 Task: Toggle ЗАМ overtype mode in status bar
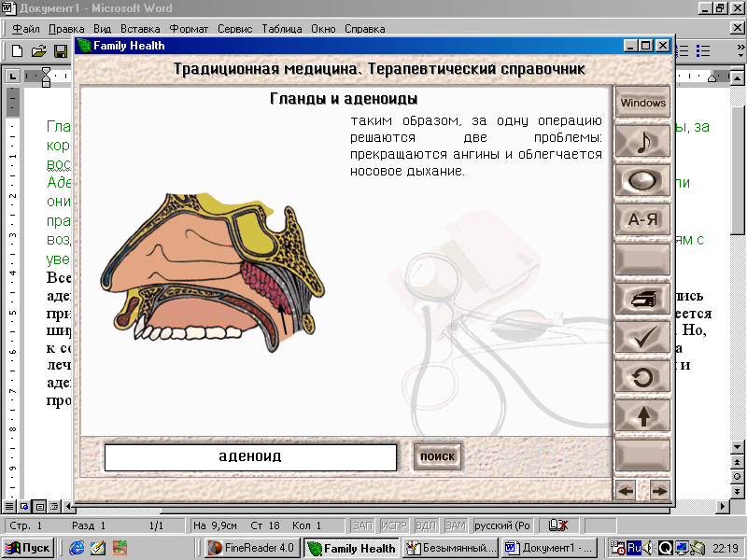click(x=456, y=525)
